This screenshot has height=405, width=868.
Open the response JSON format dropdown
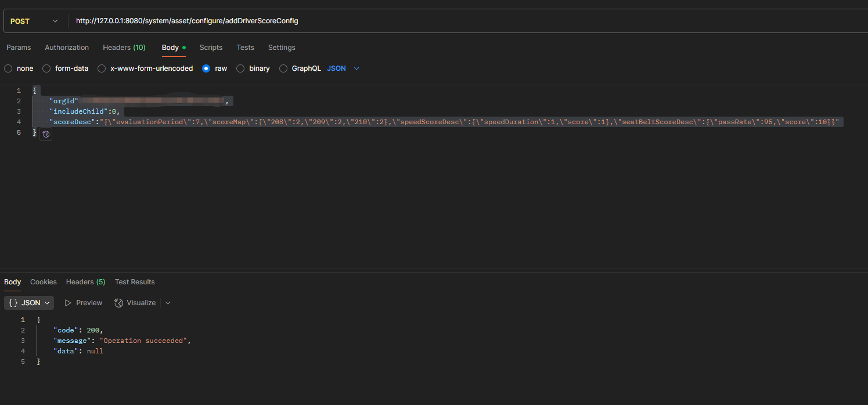[29, 303]
